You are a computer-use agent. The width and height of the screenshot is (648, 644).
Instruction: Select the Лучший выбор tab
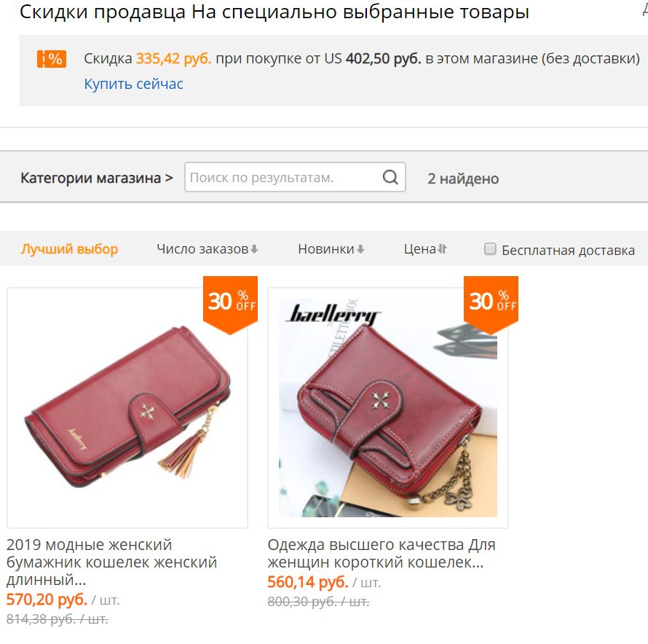(x=69, y=249)
